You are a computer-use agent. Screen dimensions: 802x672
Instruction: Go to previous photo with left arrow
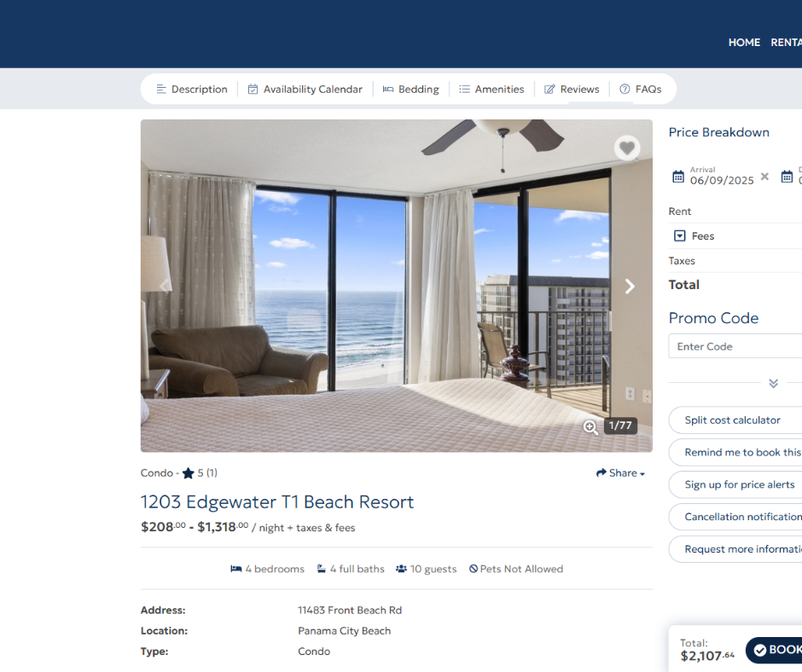(165, 287)
